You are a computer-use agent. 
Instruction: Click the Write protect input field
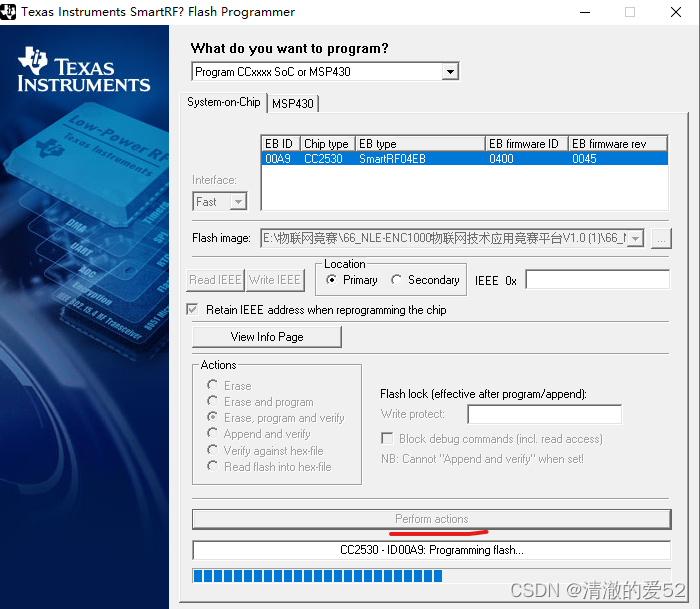[545, 414]
